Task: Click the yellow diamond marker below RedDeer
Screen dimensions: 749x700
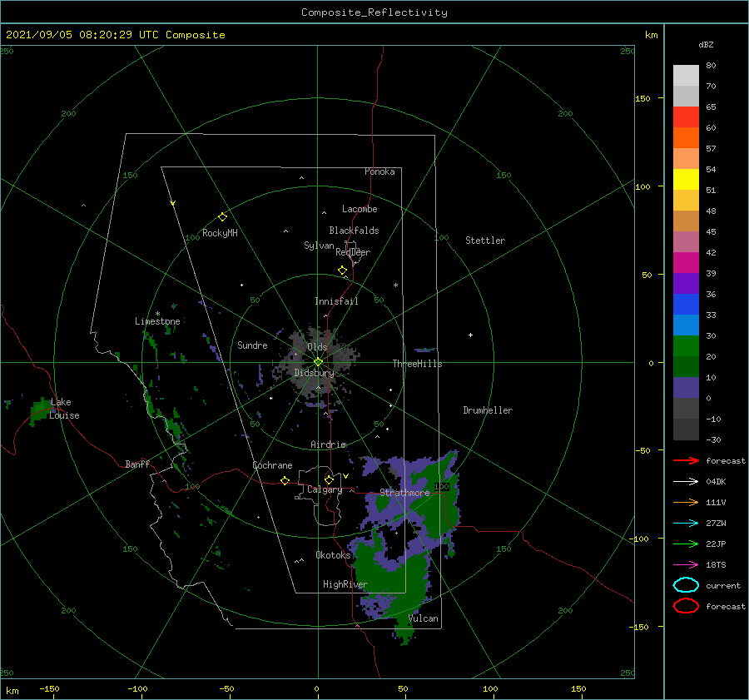Action: [x=343, y=270]
